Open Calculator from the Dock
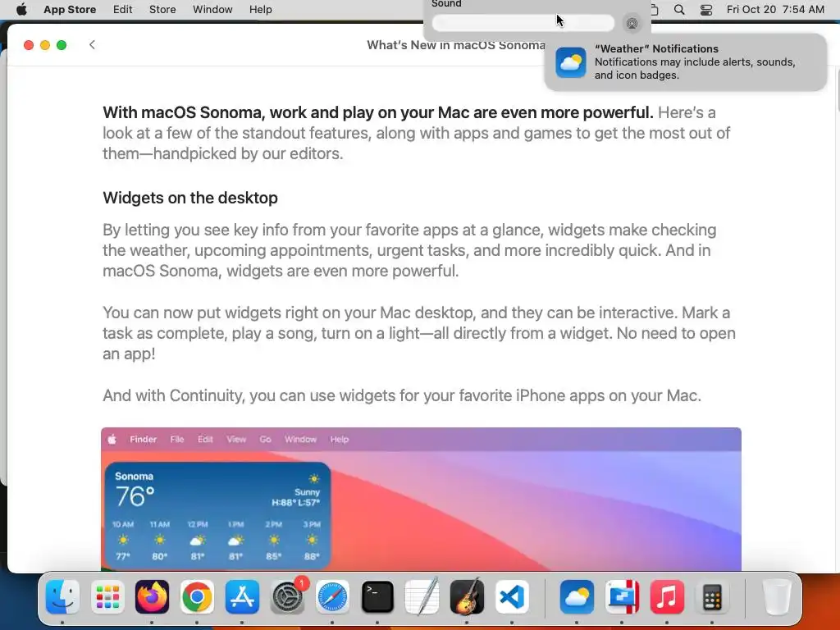 (x=711, y=596)
